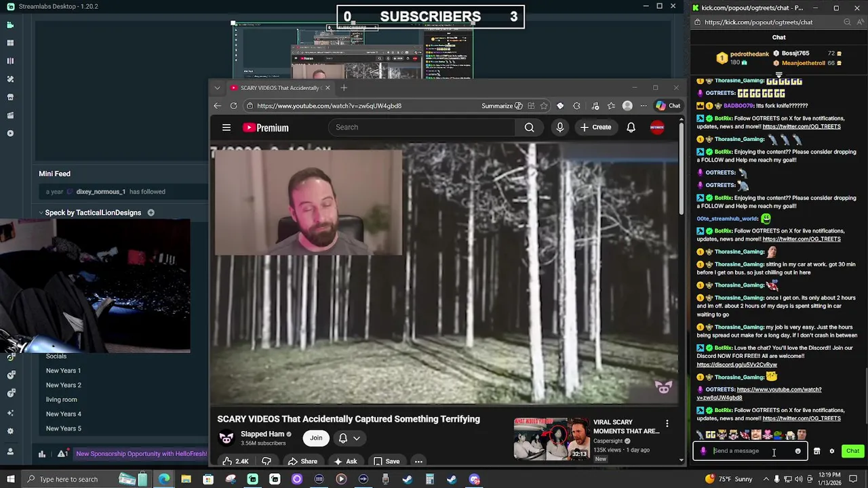This screenshot has height=488, width=868.
Task: Zoom out in the Kick popout address bar
Action: [x=847, y=22]
